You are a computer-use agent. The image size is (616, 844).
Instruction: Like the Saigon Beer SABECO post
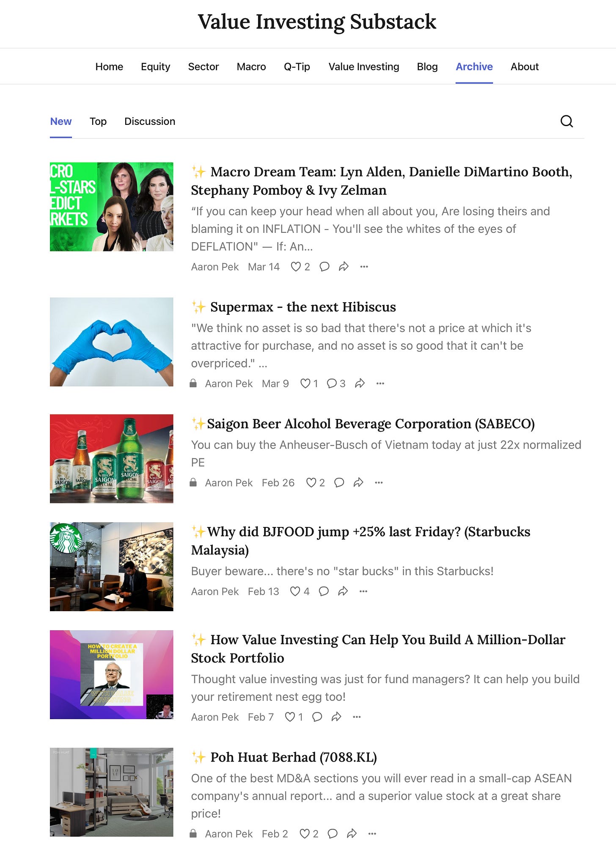[315, 483]
